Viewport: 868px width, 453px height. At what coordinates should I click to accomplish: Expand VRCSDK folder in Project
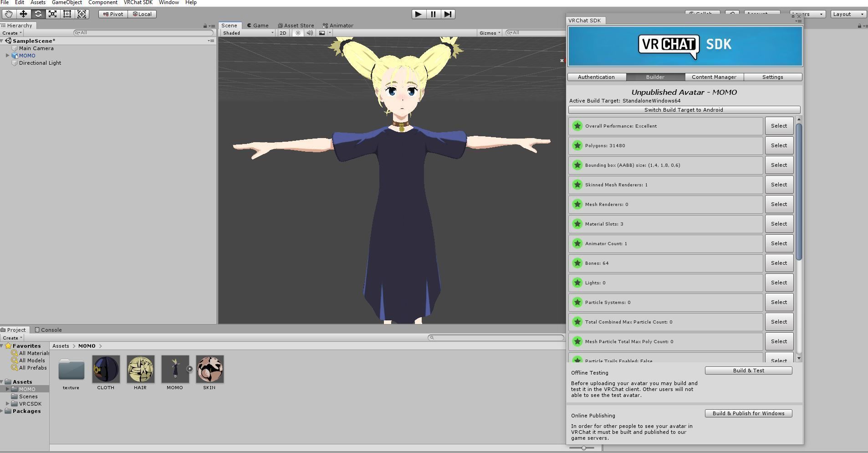(x=7, y=404)
